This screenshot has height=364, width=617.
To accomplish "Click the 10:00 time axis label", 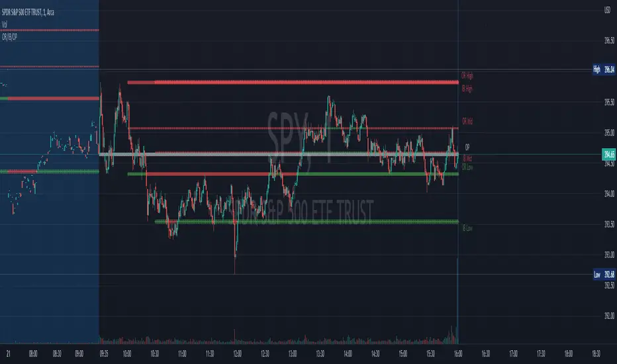I will click(127, 354).
